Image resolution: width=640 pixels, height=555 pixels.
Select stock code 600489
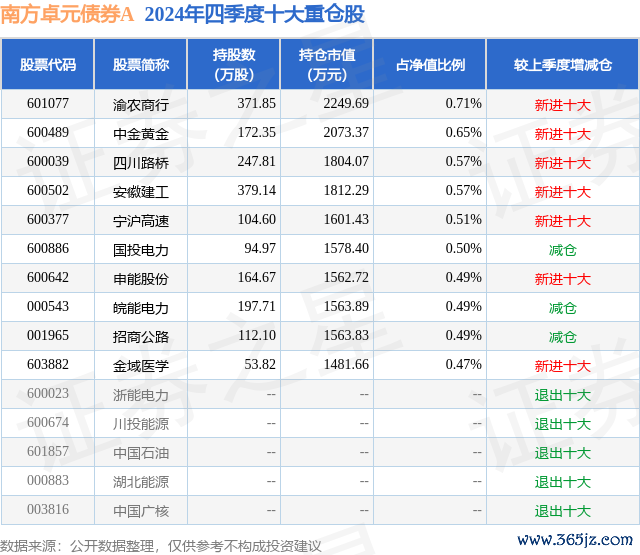pyautogui.click(x=48, y=133)
